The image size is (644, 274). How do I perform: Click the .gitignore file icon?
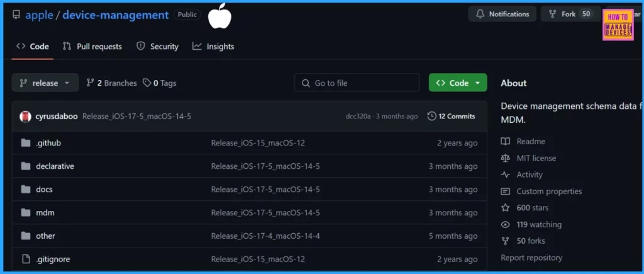point(26,259)
